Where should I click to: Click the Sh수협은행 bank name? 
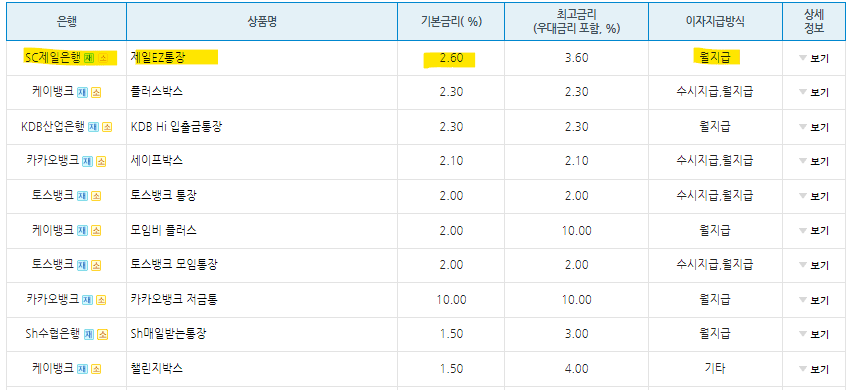tap(53, 334)
